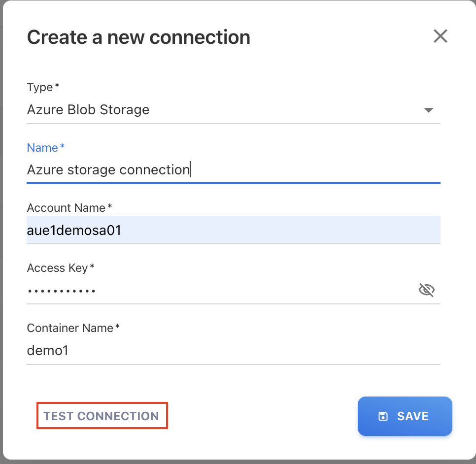The width and height of the screenshot is (476, 464).
Task: Place cursor in Azure storage connection text
Action: pyautogui.click(x=108, y=169)
